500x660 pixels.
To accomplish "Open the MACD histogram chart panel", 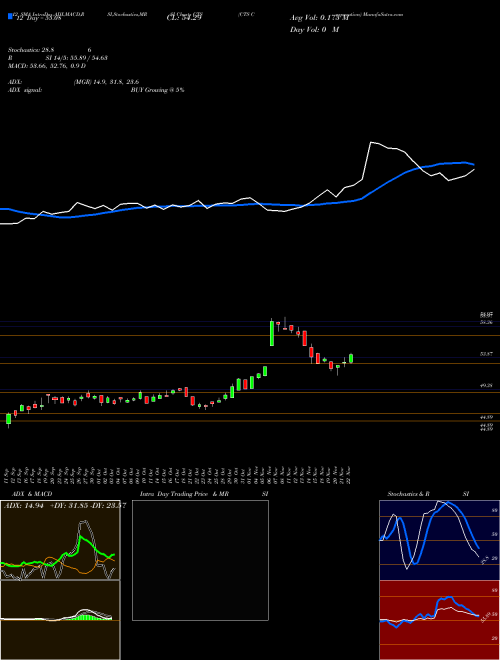I will click(x=60, y=620).
